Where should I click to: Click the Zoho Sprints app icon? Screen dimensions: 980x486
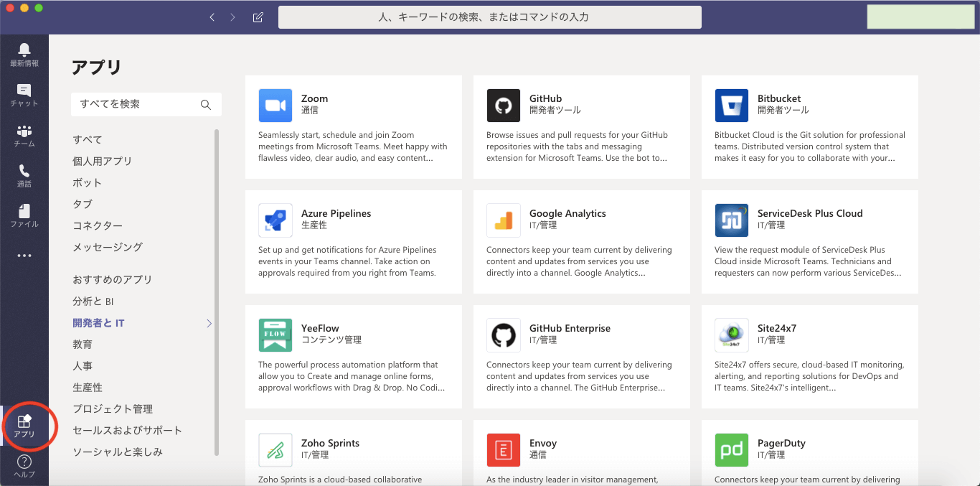point(275,450)
